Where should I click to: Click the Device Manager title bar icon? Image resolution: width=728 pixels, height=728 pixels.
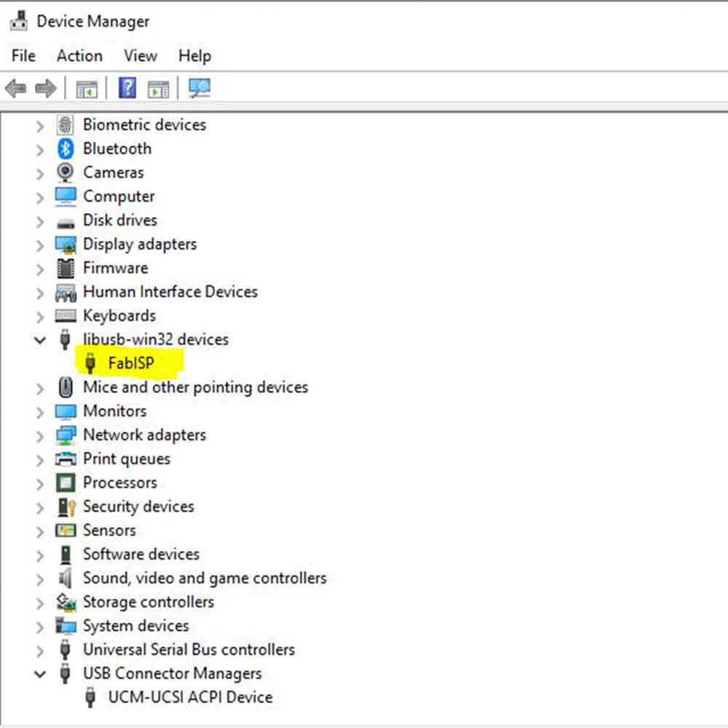pyautogui.click(x=19, y=20)
